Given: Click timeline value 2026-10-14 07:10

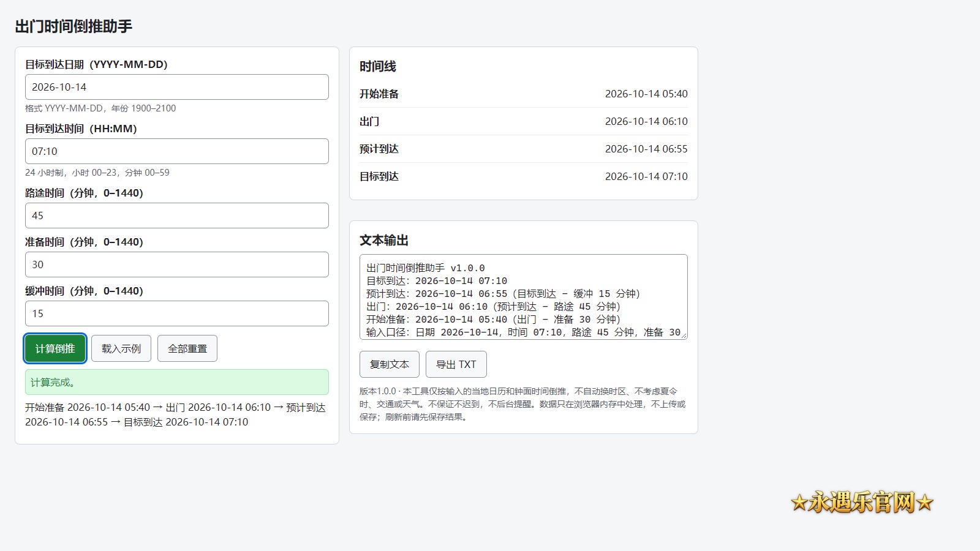Looking at the screenshot, I should pyautogui.click(x=646, y=176).
